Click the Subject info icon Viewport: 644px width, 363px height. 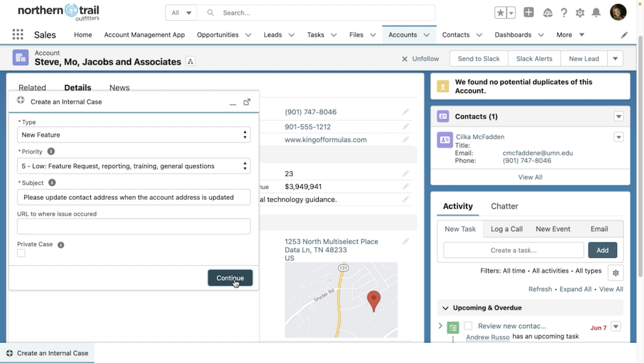(x=52, y=182)
